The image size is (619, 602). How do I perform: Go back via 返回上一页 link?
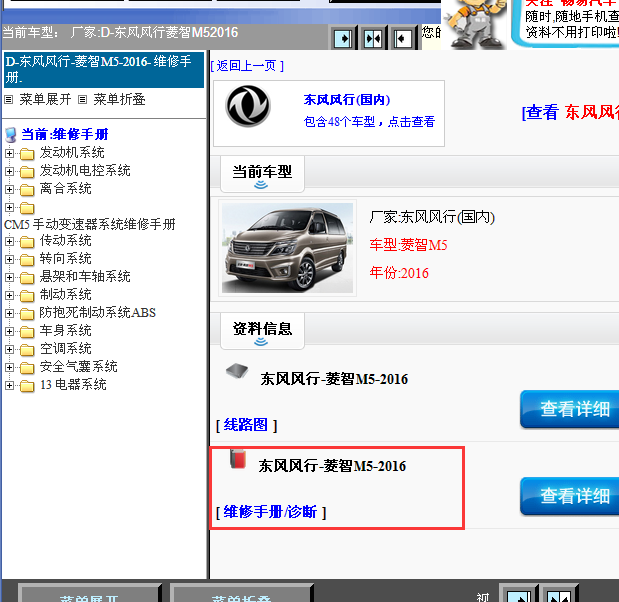(x=247, y=66)
